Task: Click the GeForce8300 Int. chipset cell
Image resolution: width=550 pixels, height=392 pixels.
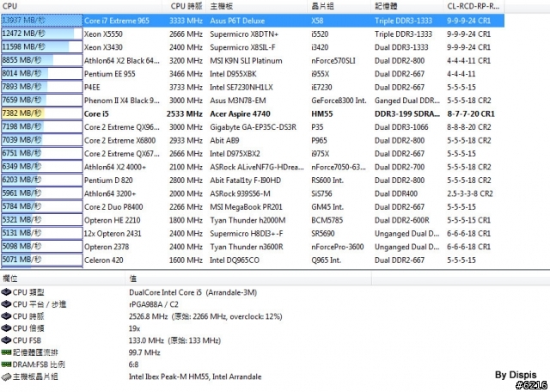Action: click(x=339, y=101)
